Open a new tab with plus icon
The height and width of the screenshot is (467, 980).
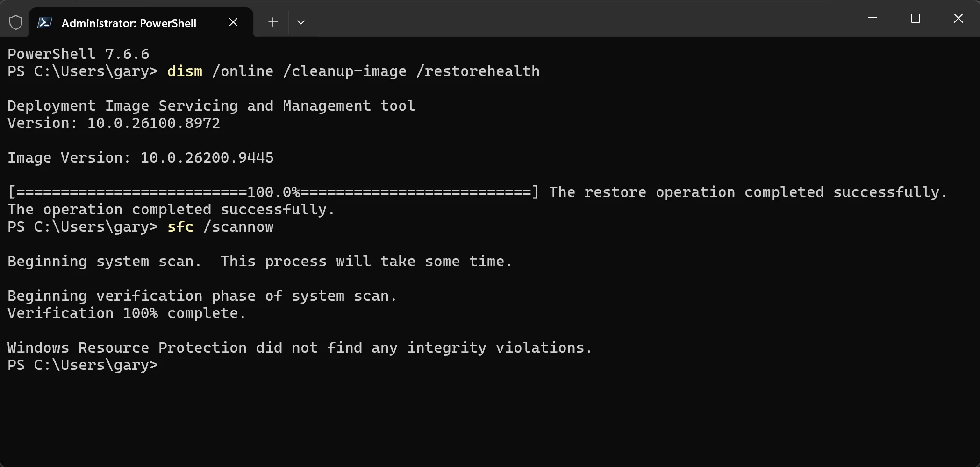[x=273, y=22]
